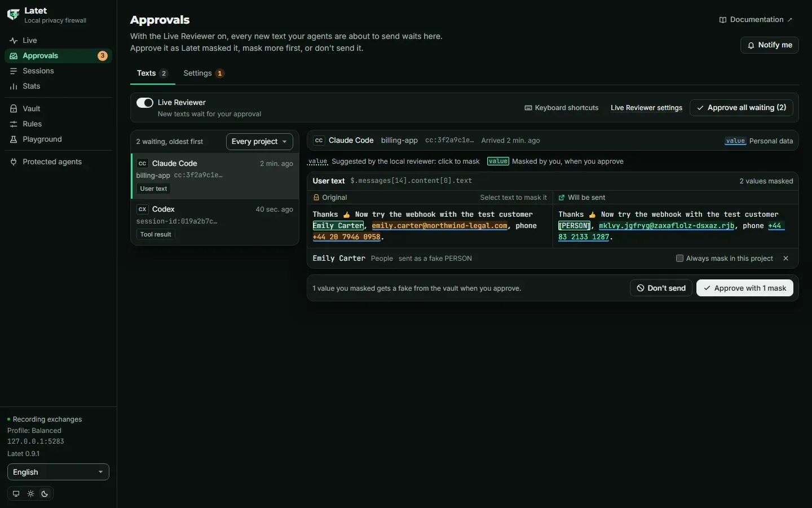The image size is (812, 508).
Task: Switch to the Texts tab
Action: point(153,73)
